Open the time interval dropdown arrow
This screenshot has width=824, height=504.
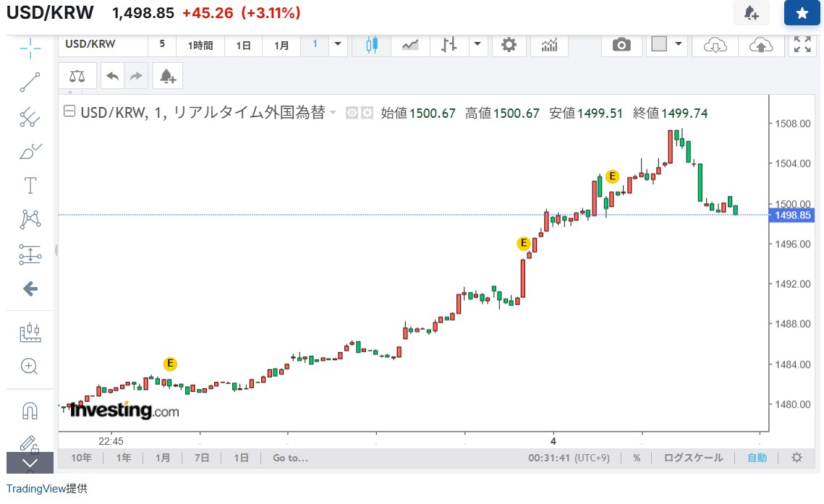(338, 45)
